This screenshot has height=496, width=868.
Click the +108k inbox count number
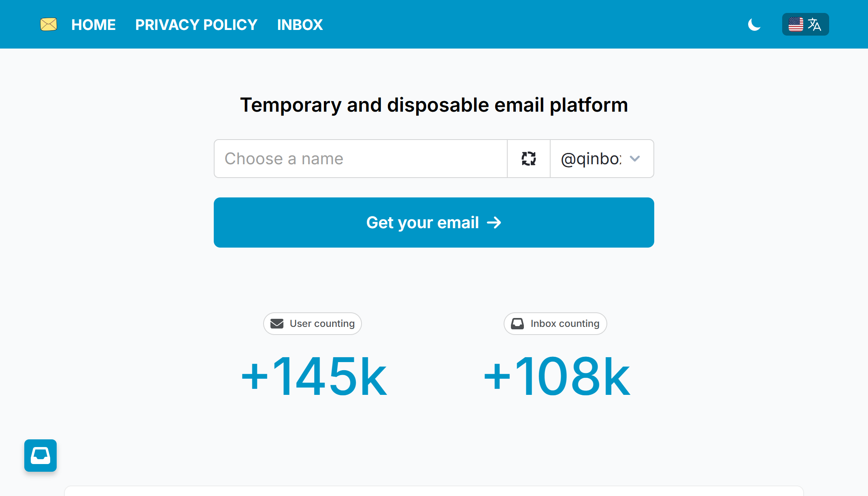pos(557,376)
